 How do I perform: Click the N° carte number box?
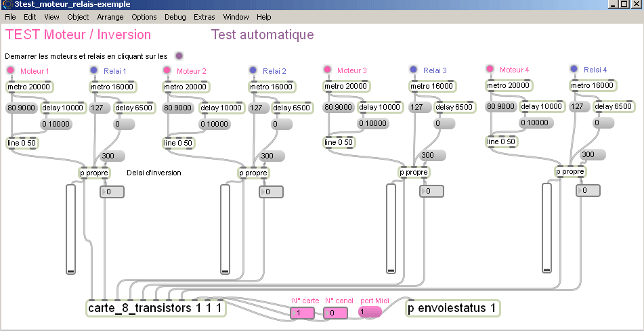pos(301,313)
